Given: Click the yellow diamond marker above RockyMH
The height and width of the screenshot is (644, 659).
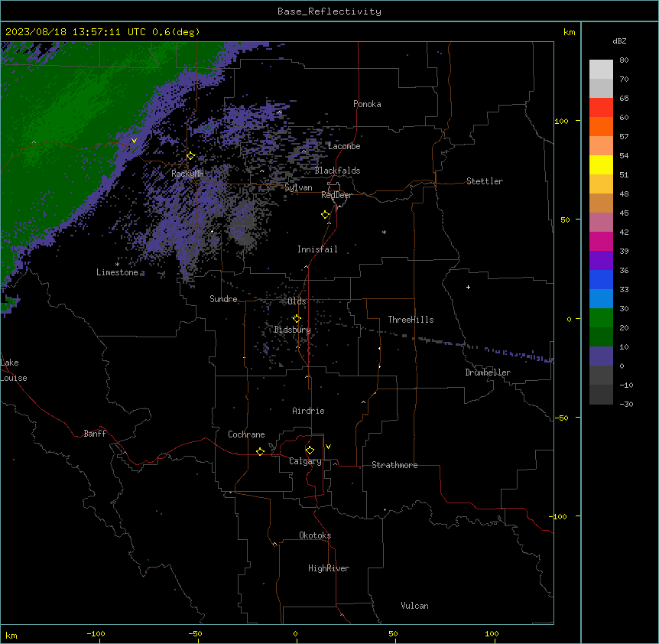Looking at the screenshot, I should coord(190,156).
